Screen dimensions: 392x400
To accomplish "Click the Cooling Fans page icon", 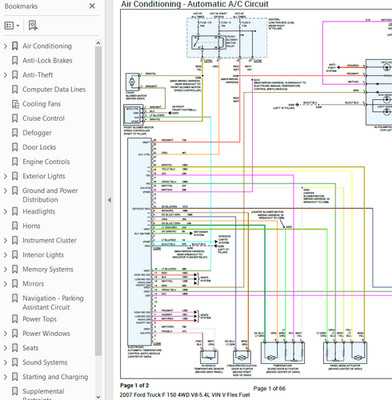I will (15, 104).
